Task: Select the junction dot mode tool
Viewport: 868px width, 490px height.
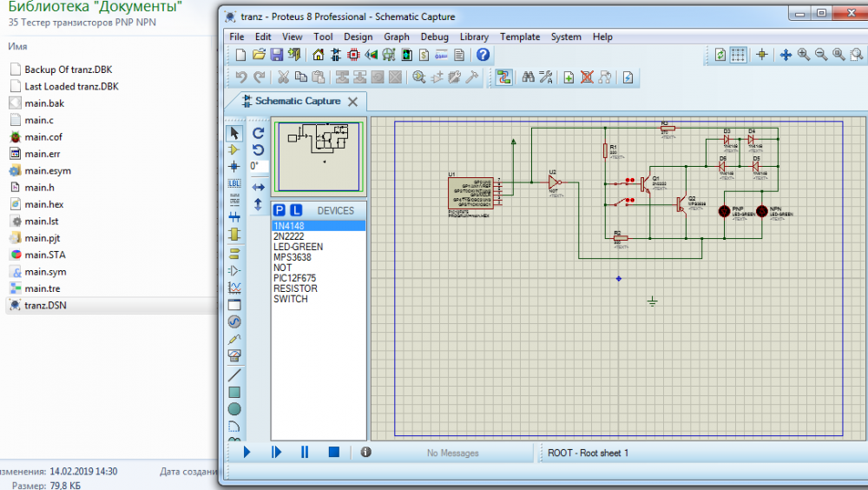Action: [234, 166]
